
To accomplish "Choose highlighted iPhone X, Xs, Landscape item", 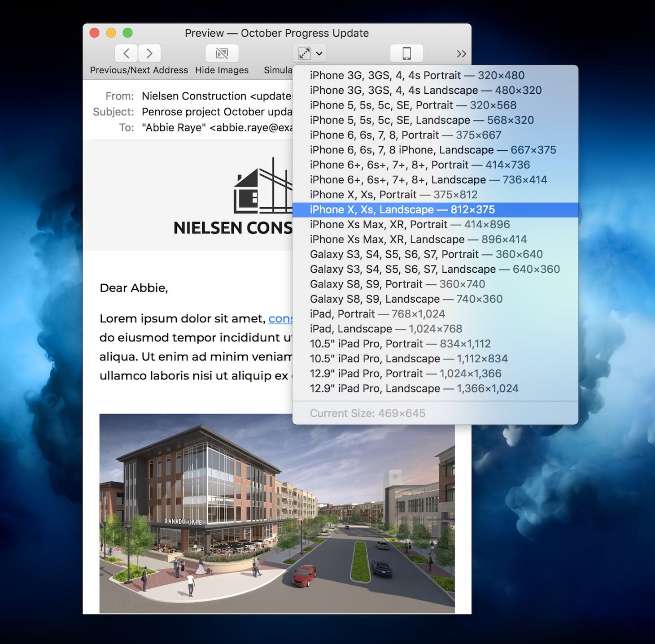I will point(435,209).
